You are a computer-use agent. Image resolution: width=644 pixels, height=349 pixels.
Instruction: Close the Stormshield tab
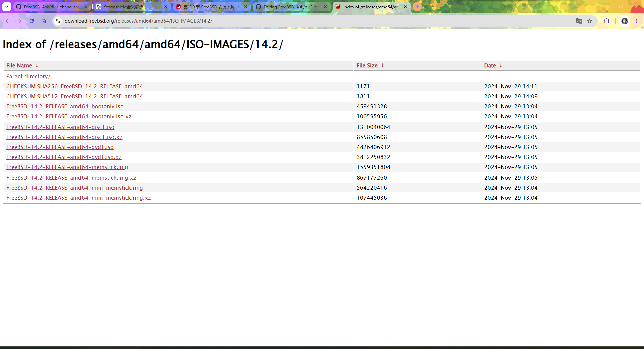tap(166, 7)
